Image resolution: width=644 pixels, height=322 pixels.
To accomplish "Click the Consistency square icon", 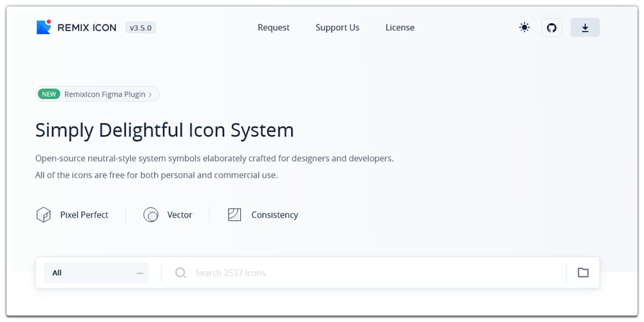I will point(234,215).
